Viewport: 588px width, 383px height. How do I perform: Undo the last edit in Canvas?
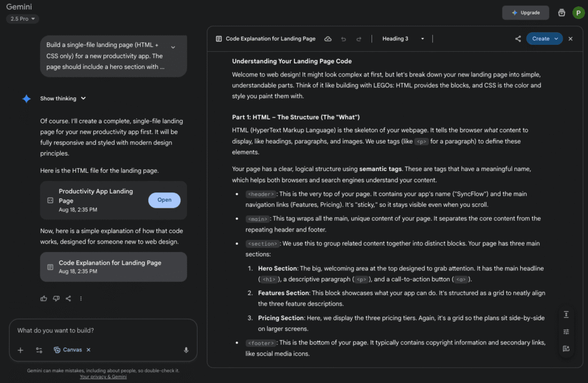343,38
